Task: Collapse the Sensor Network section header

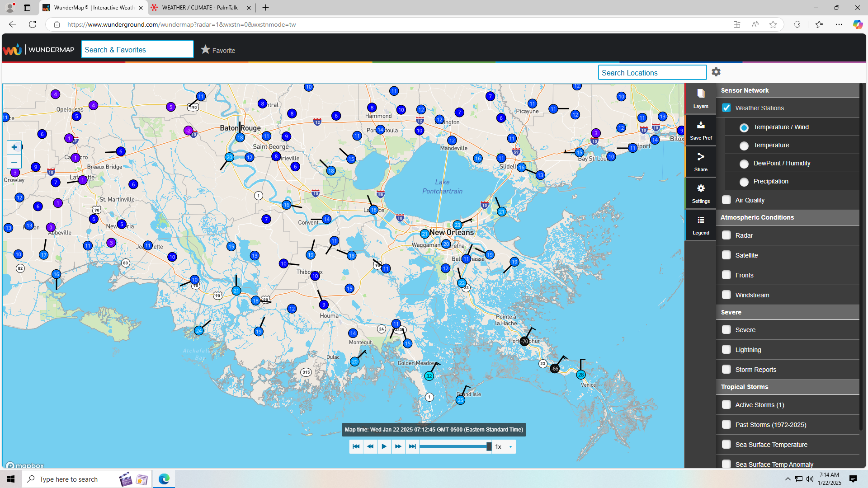Action: [x=788, y=90]
